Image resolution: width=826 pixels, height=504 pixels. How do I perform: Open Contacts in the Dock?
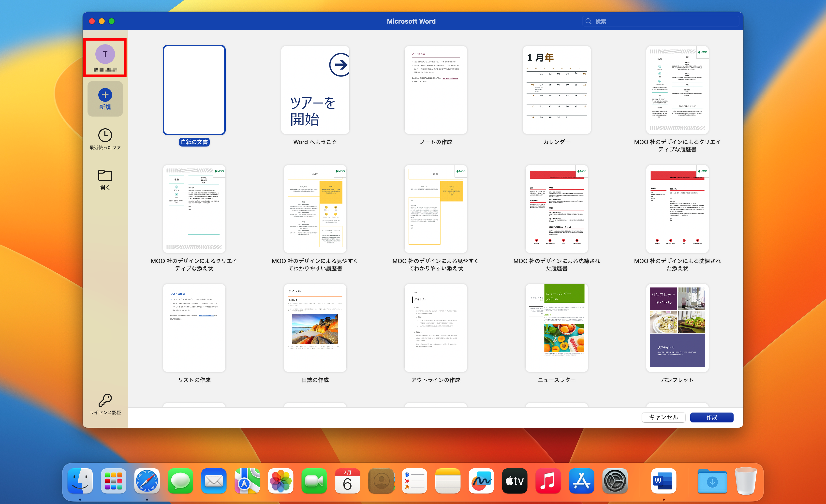pos(381,481)
